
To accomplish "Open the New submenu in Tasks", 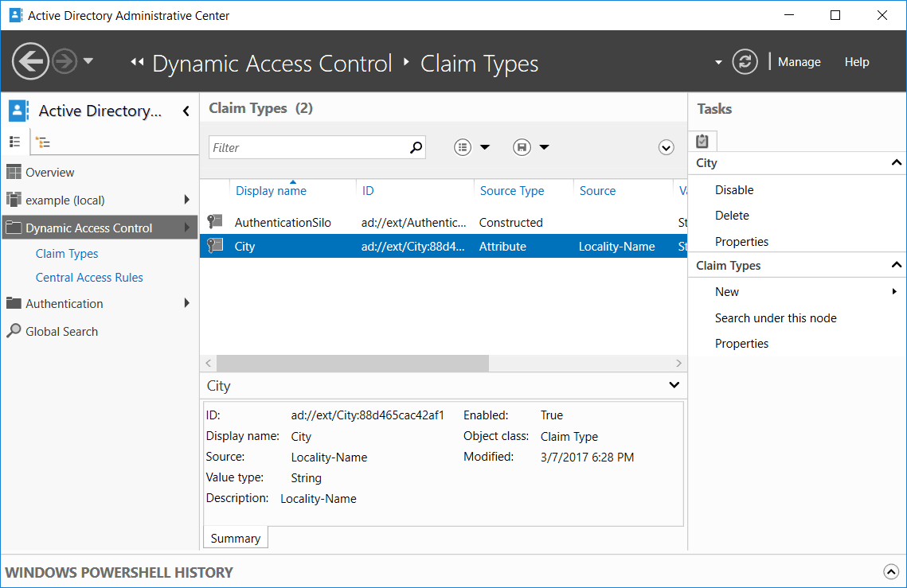I will coord(726,292).
